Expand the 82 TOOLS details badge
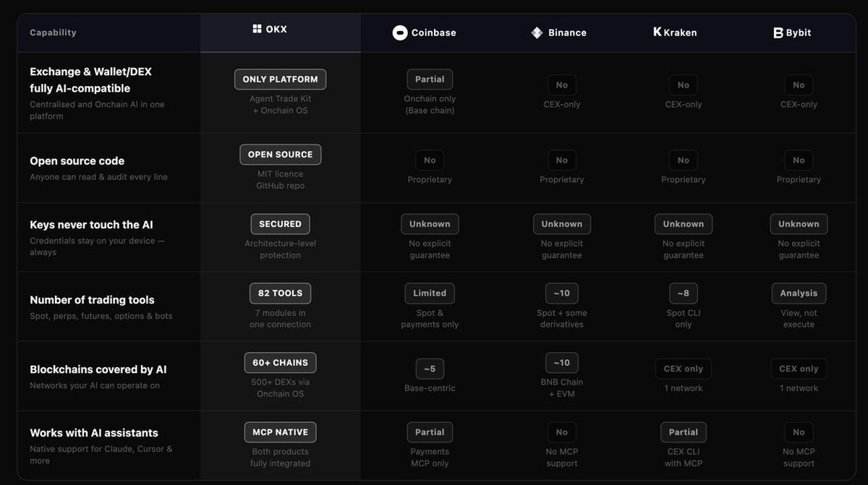This screenshot has width=868, height=485. pyautogui.click(x=280, y=293)
